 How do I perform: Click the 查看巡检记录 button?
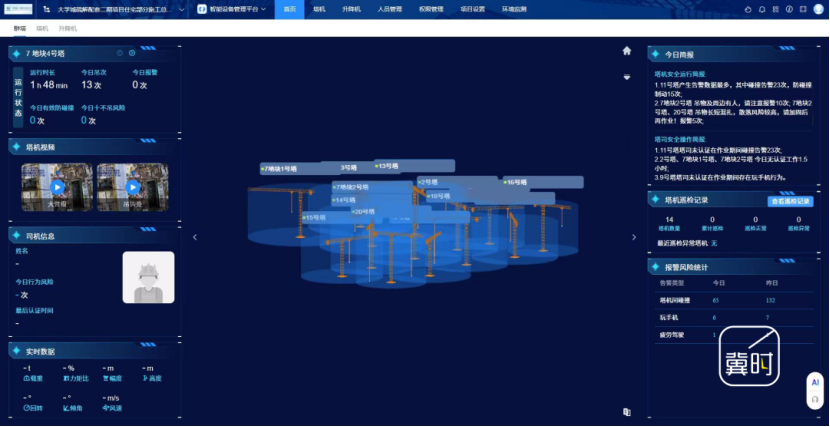(790, 201)
